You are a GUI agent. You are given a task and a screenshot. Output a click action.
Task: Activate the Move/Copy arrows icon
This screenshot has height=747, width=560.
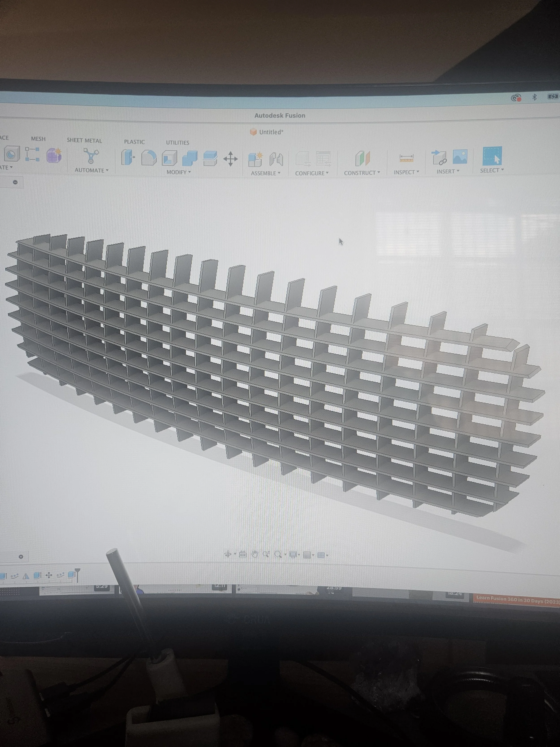pyautogui.click(x=230, y=159)
